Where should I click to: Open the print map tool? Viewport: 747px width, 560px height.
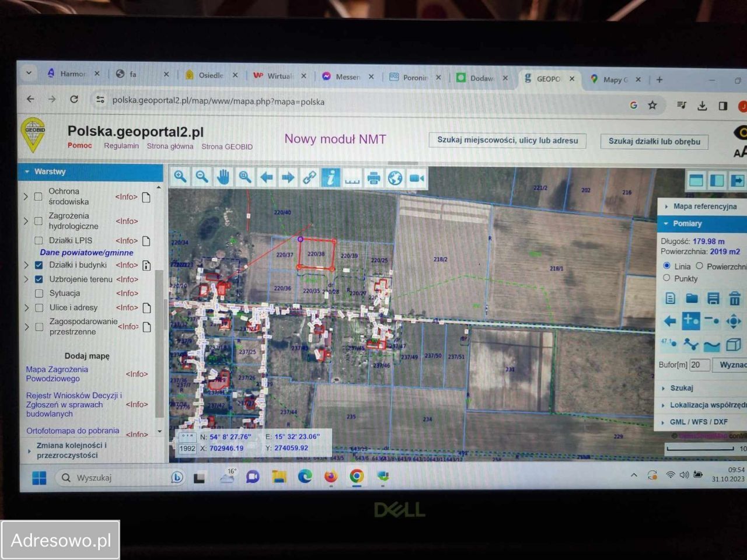pyautogui.click(x=373, y=178)
